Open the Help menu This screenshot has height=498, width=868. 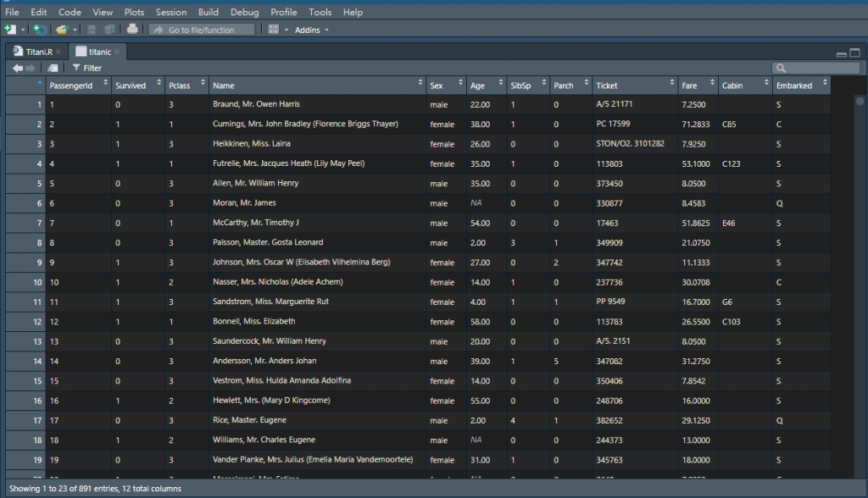(x=353, y=12)
